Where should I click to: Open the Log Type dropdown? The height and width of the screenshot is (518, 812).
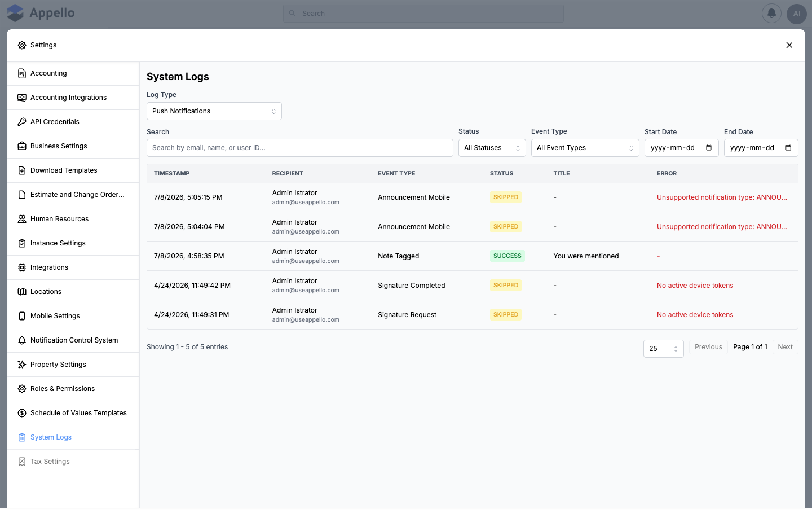214,111
